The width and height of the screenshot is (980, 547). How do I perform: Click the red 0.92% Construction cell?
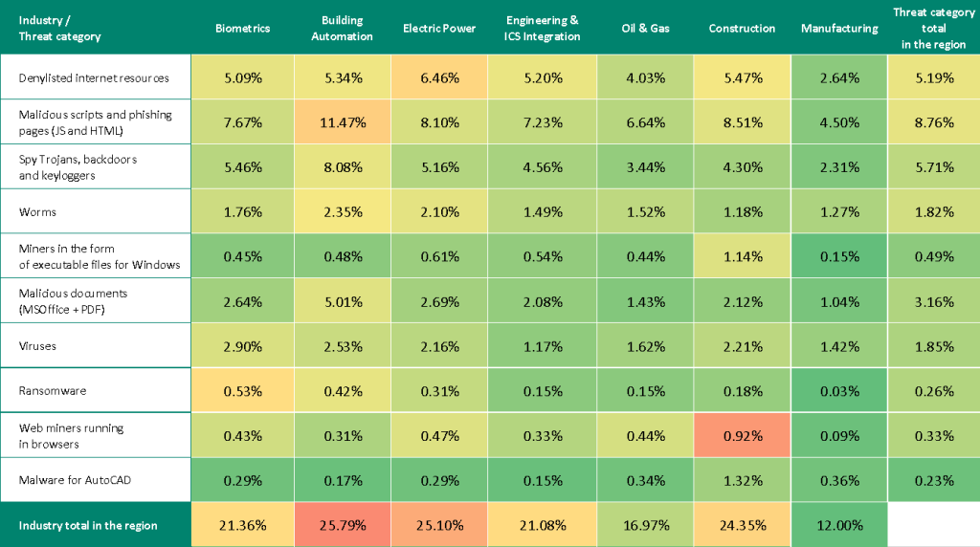coord(742,436)
